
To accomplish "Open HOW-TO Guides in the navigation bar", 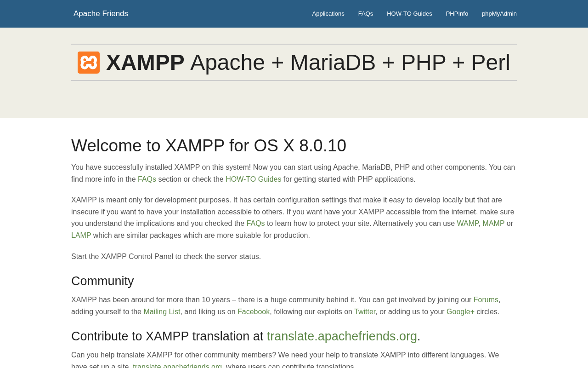I will [x=409, y=14].
